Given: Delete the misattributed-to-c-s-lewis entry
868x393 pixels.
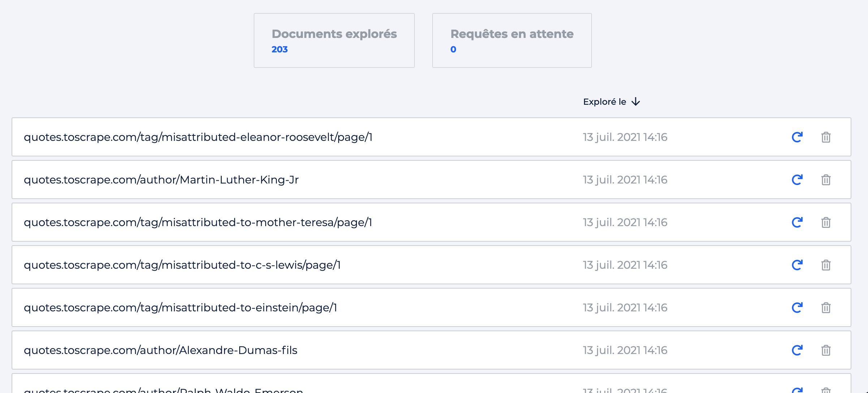Looking at the screenshot, I should tap(826, 265).
